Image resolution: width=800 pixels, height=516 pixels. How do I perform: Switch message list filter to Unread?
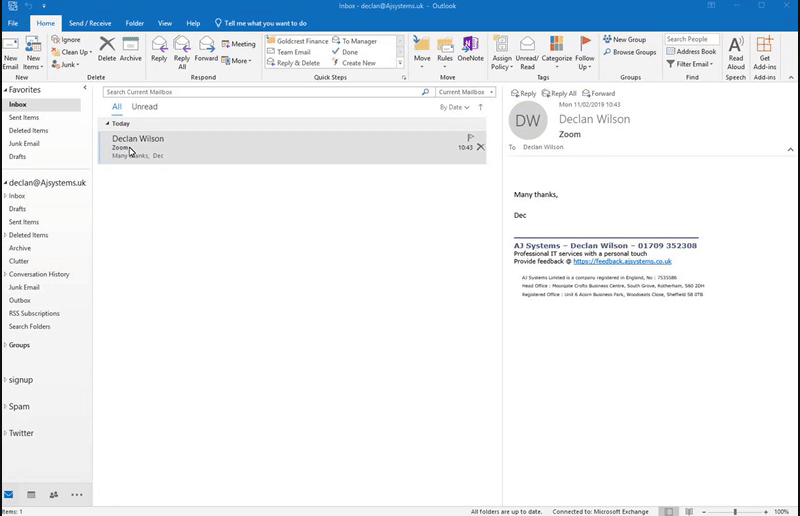coord(144,107)
